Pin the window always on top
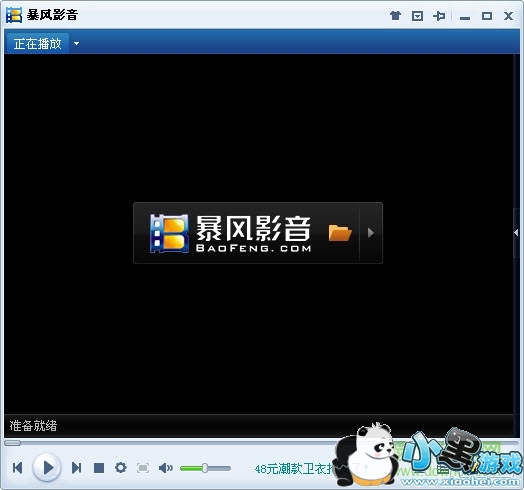This screenshot has height=490, width=524. 439,16
